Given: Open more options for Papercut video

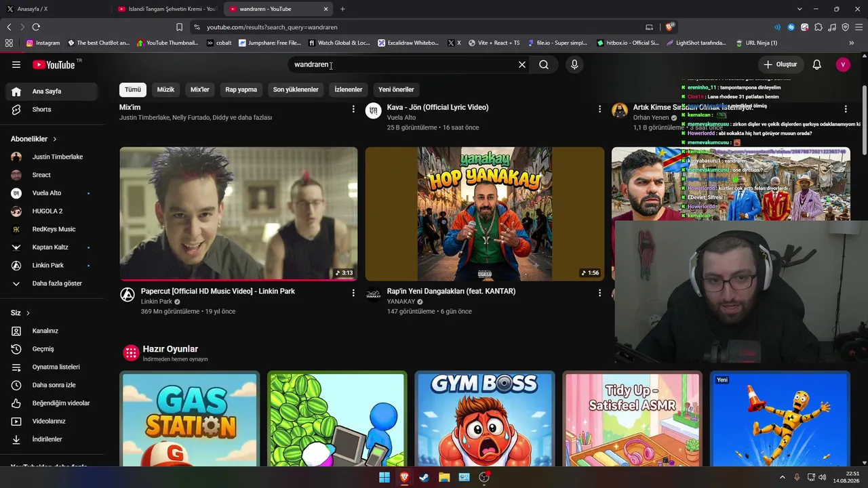Looking at the screenshot, I should click(x=353, y=293).
